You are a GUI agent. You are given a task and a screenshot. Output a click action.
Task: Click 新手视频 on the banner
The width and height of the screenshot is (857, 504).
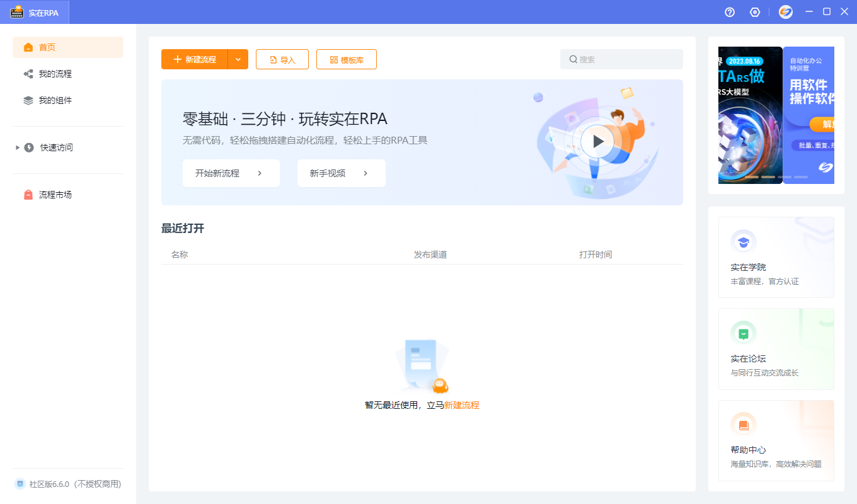pos(342,173)
